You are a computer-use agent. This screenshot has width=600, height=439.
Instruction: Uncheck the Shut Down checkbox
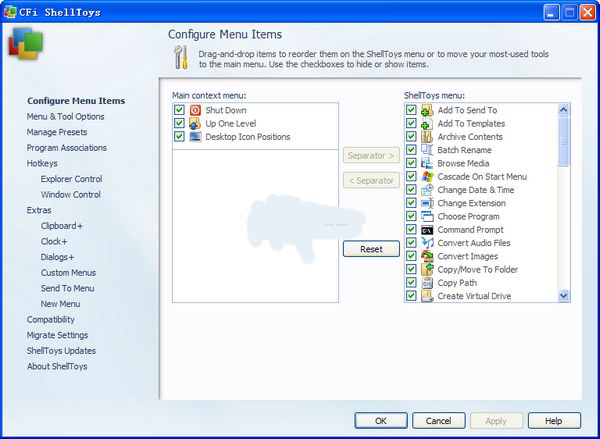pyautogui.click(x=179, y=110)
